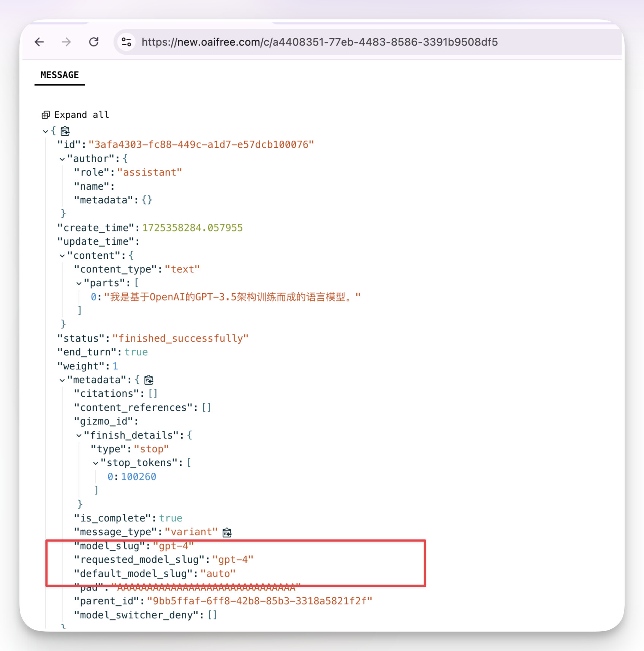Collapse the "finish_details" node
The width and height of the screenshot is (644, 651).
click(x=79, y=436)
